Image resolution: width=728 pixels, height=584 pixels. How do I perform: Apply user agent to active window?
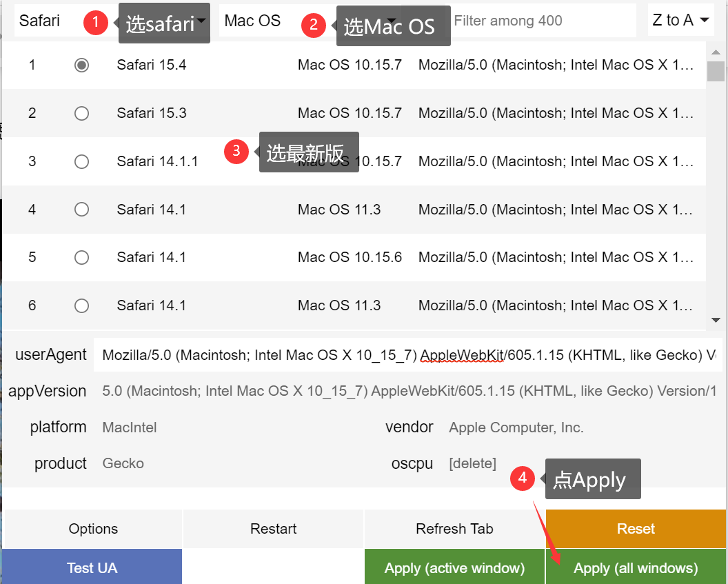(454, 568)
